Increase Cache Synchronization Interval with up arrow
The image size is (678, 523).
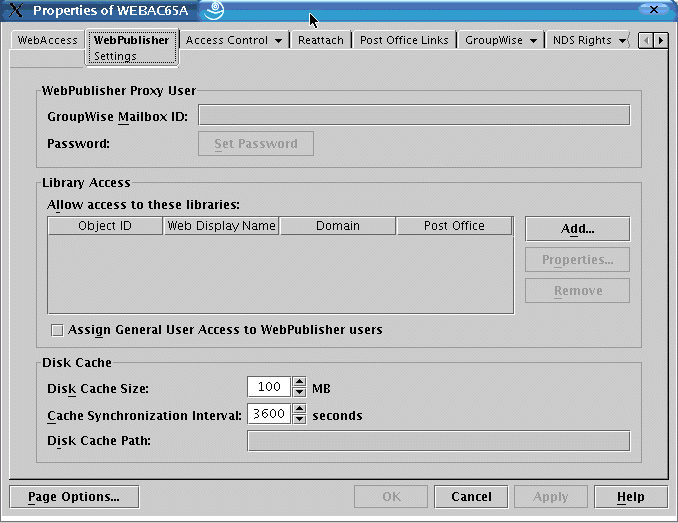tap(299, 410)
